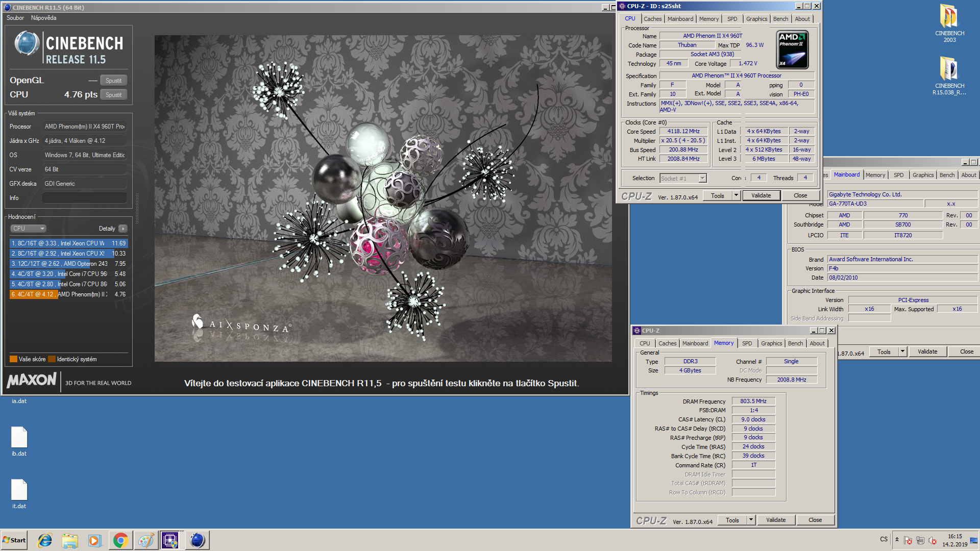Click the Procesor field in Cinebench
The image size is (980, 551).
(85, 127)
